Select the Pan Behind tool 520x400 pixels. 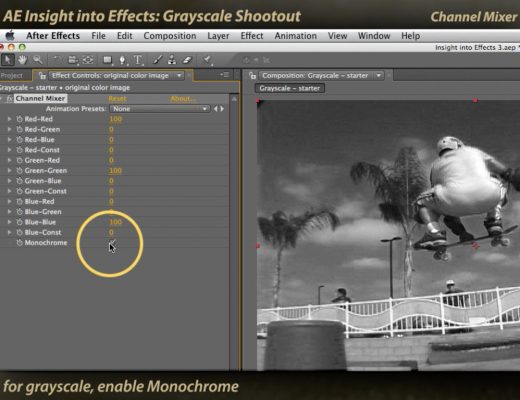(x=88, y=60)
